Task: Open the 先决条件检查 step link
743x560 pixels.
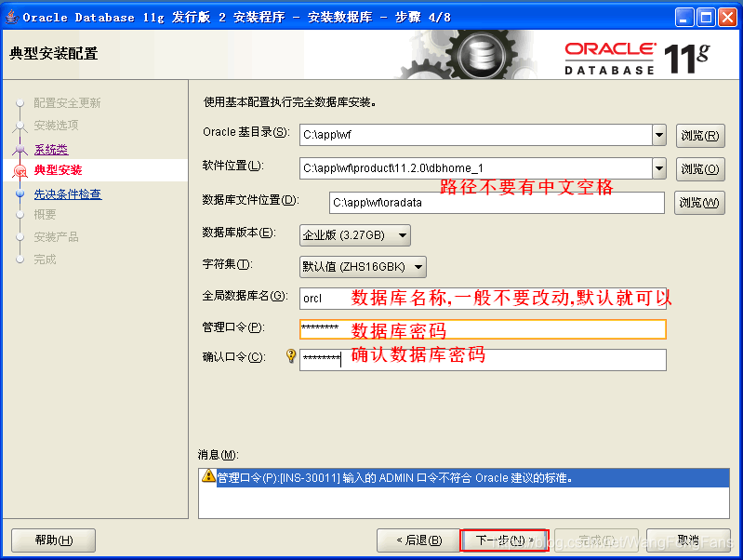Action: (68, 193)
